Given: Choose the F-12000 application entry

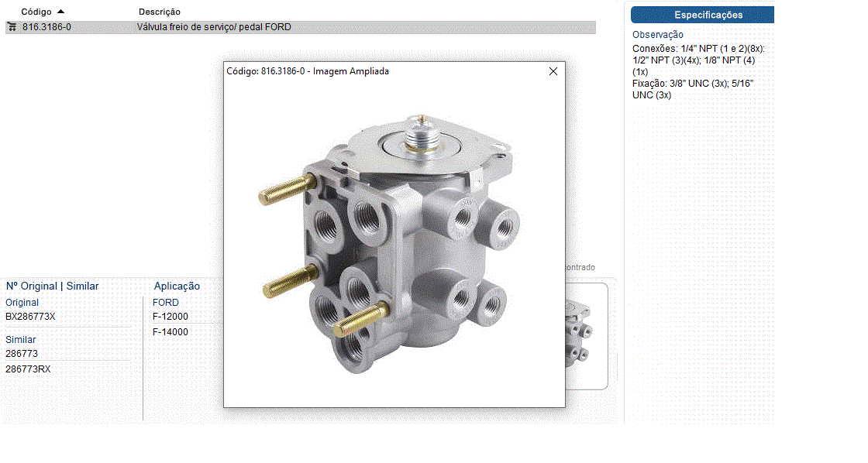Looking at the screenshot, I should pos(170,317).
